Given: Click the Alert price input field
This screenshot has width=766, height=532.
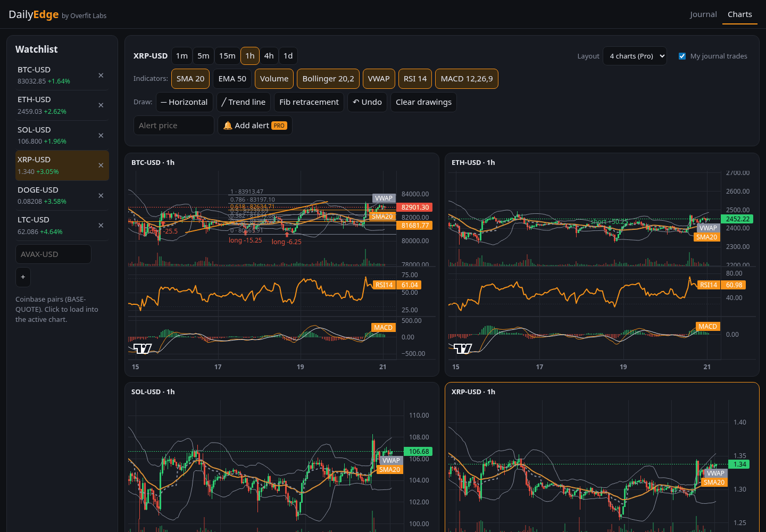Looking at the screenshot, I should pos(174,126).
